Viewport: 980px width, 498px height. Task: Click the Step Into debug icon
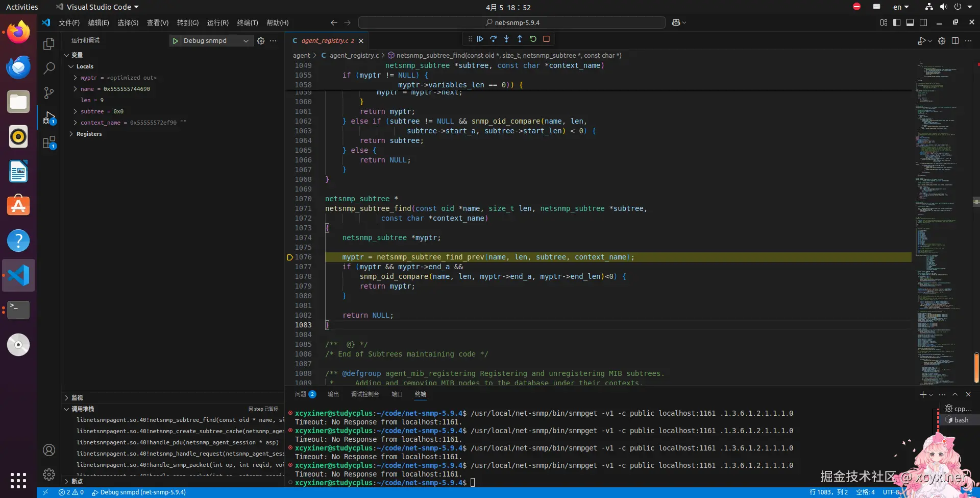click(506, 39)
